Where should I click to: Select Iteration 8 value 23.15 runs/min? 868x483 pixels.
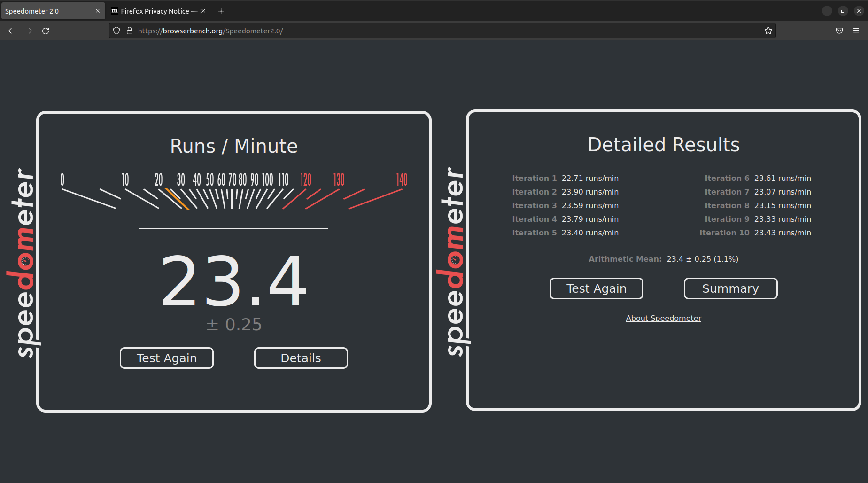783,205
